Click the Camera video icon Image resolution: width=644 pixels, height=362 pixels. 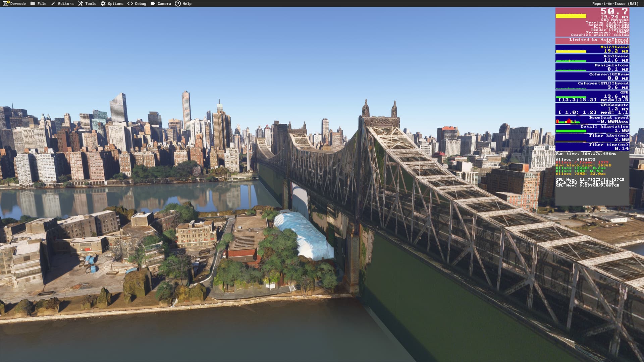[x=153, y=3]
